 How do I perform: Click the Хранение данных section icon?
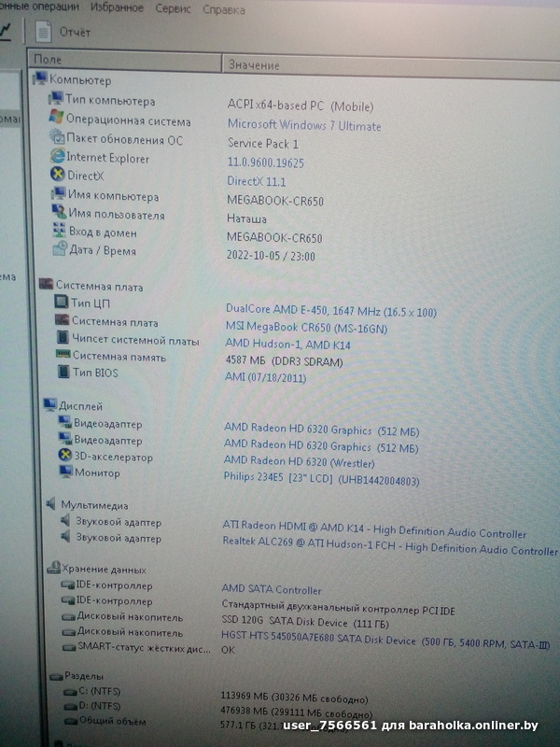[54, 568]
